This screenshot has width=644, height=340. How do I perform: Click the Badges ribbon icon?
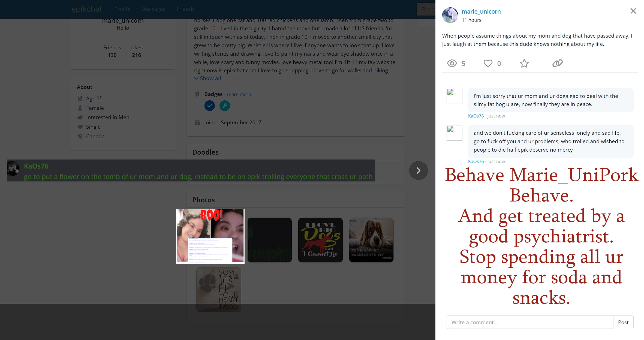pos(197,94)
